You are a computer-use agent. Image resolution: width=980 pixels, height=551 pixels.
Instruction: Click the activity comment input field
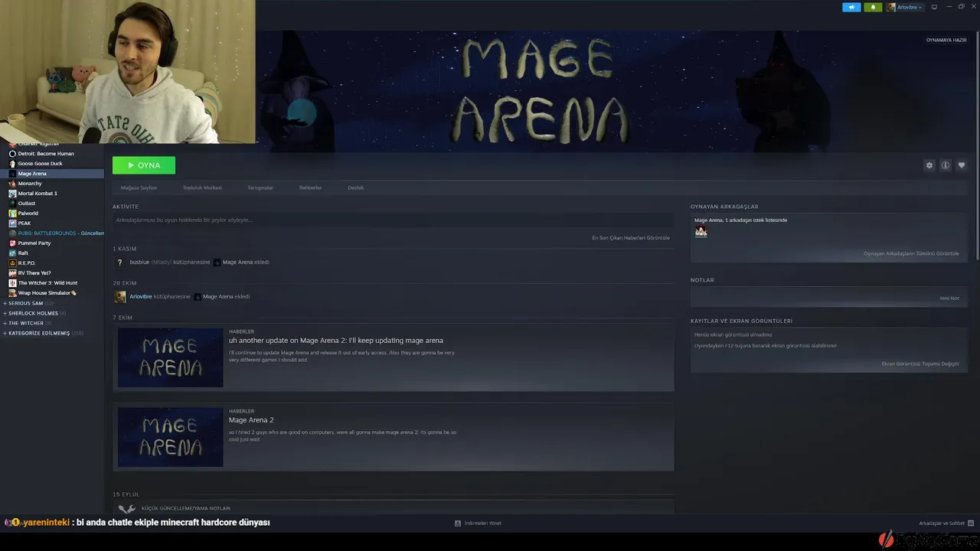pyautogui.click(x=393, y=220)
